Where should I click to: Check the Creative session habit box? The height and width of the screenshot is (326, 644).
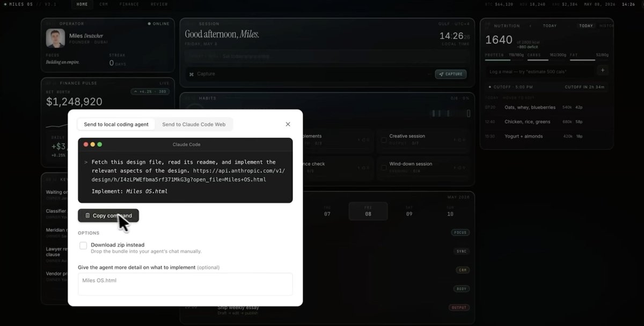[383, 139]
